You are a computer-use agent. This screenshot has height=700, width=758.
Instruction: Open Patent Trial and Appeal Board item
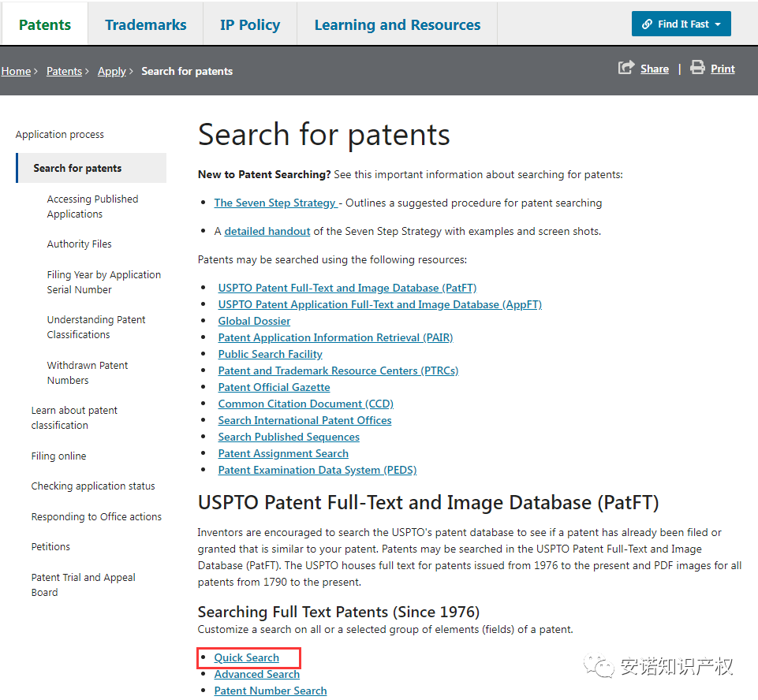point(83,585)
